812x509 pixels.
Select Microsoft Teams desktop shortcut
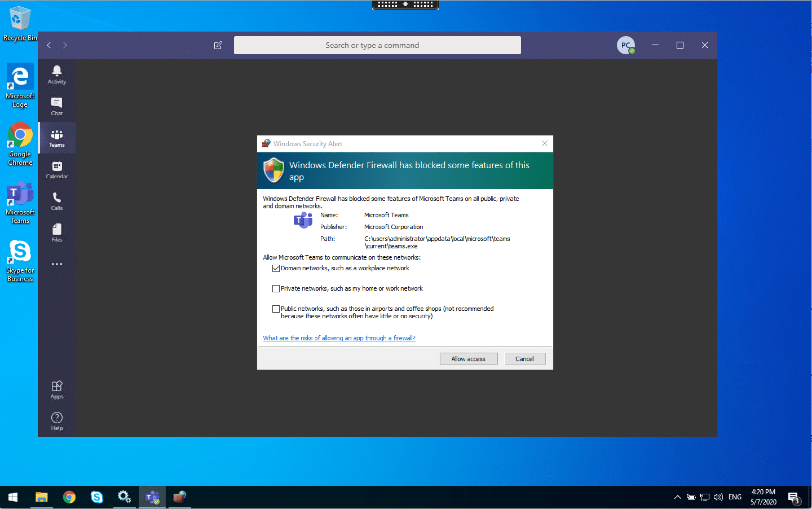pyautogui.click(x=20, y=202)
